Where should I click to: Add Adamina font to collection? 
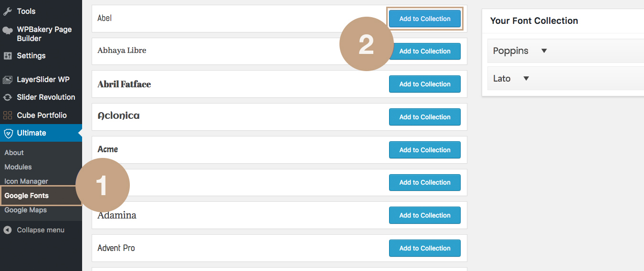tap(425, 215)
